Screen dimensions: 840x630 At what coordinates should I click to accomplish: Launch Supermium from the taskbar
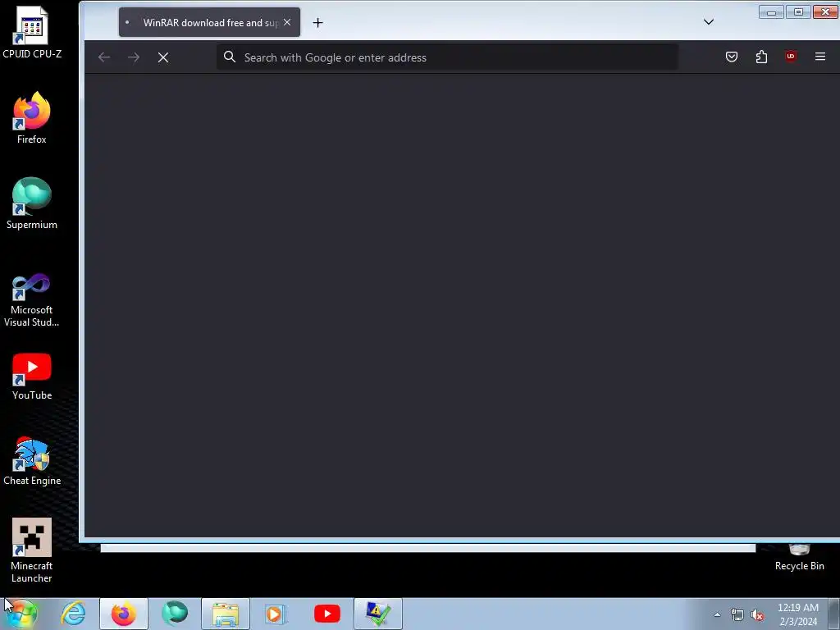pos(175,614)
